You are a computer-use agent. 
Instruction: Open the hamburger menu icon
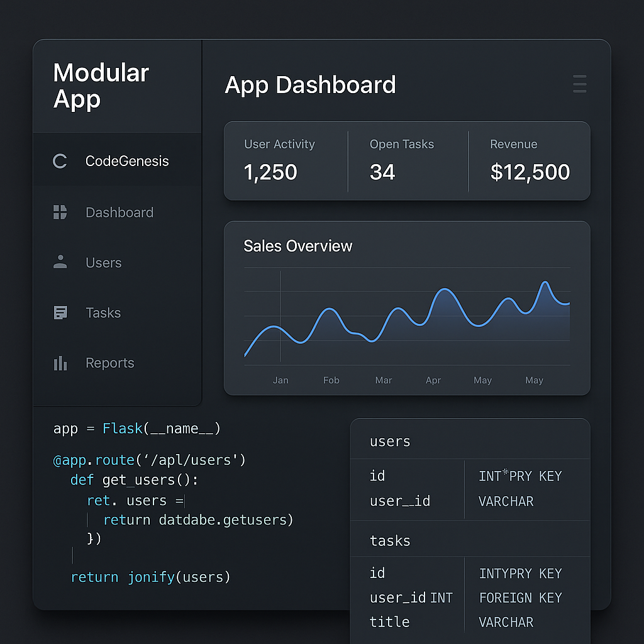(579, 84)
